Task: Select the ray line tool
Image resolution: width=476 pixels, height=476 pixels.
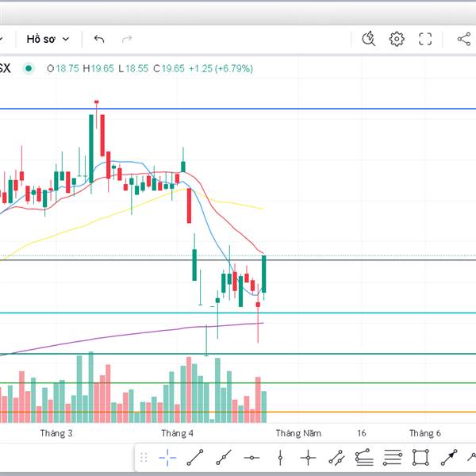Action: pyautogui.click(x=224, y=457)
